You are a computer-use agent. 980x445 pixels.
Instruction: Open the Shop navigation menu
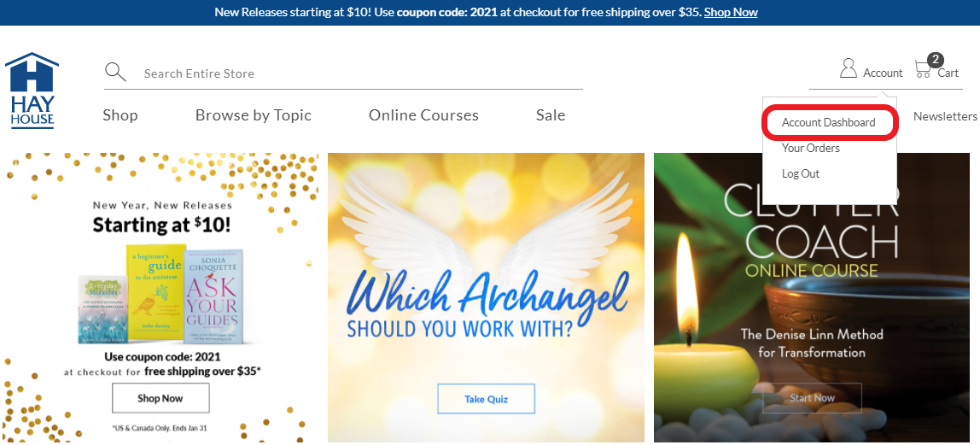(x=120, y=115)
